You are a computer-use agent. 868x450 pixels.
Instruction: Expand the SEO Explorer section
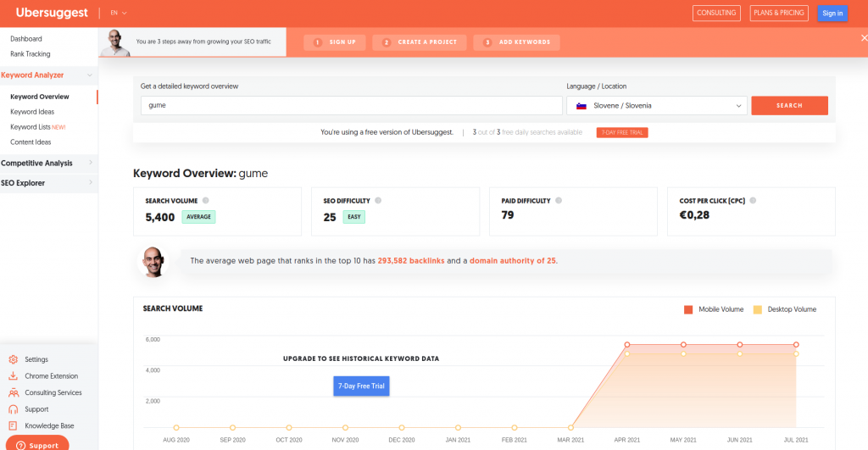pyautogui.click(x=48, y=183)
